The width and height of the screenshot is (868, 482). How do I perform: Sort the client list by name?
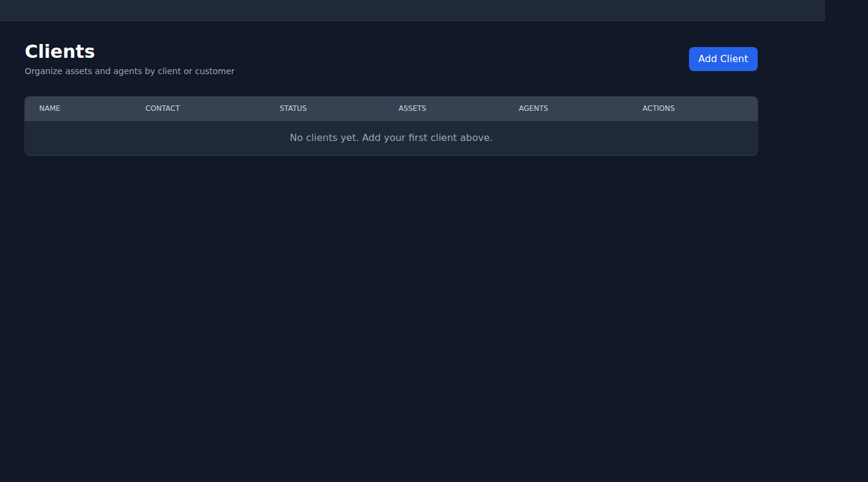click(50, 108)
